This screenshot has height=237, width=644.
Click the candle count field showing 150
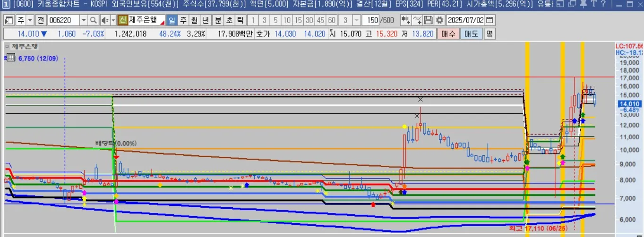click(372, 21)
